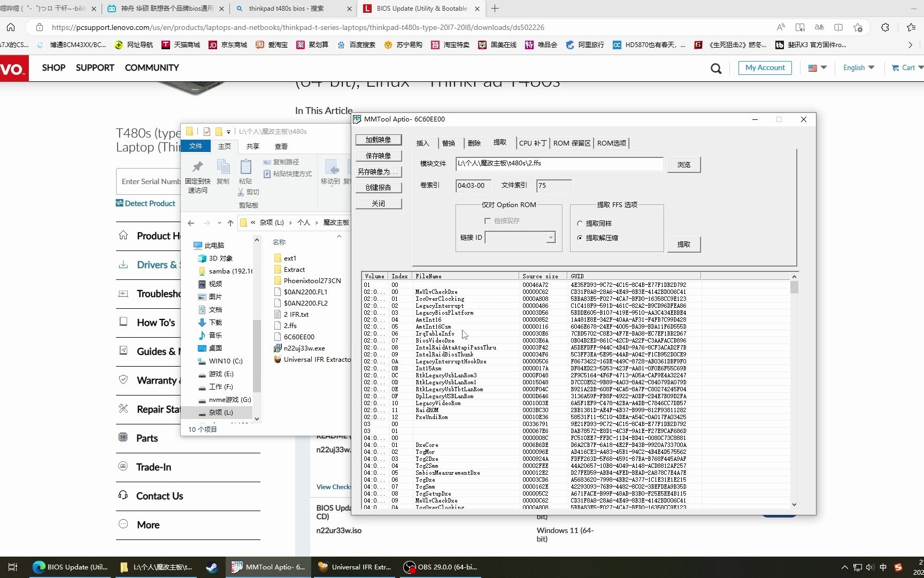Click the Cut (剪切) icon in Explorer
The height and width of the screenshot is (578, 924).
249,192
